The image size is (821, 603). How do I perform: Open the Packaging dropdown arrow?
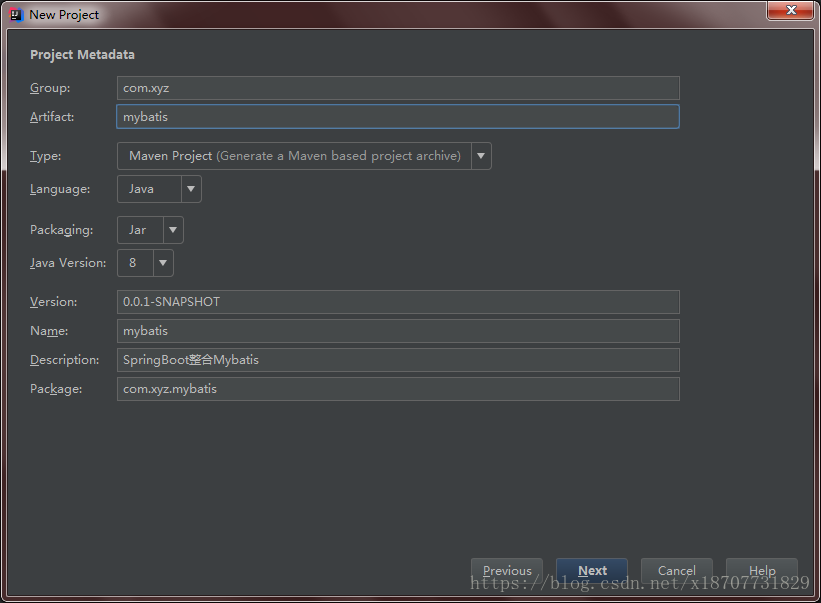point(173,230)
